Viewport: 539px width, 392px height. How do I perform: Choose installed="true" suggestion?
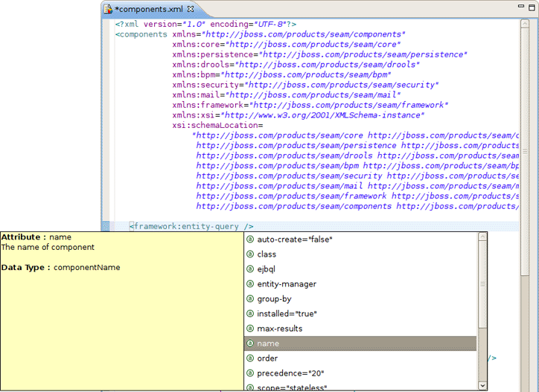pyautogui.click(x=360, y=314)
